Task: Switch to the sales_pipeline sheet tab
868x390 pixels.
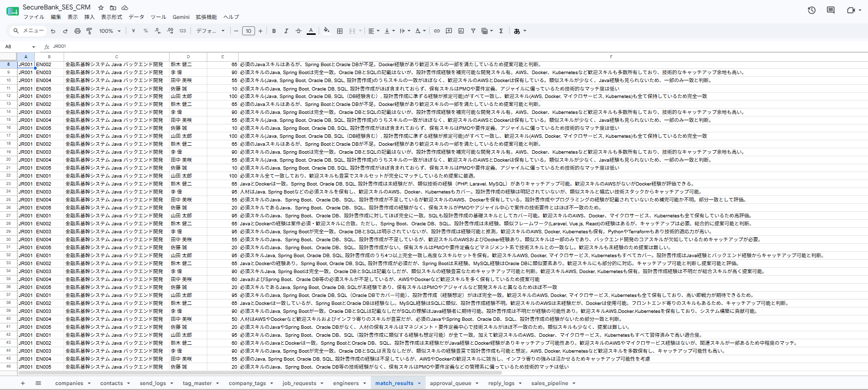Action: pos(549,383)
